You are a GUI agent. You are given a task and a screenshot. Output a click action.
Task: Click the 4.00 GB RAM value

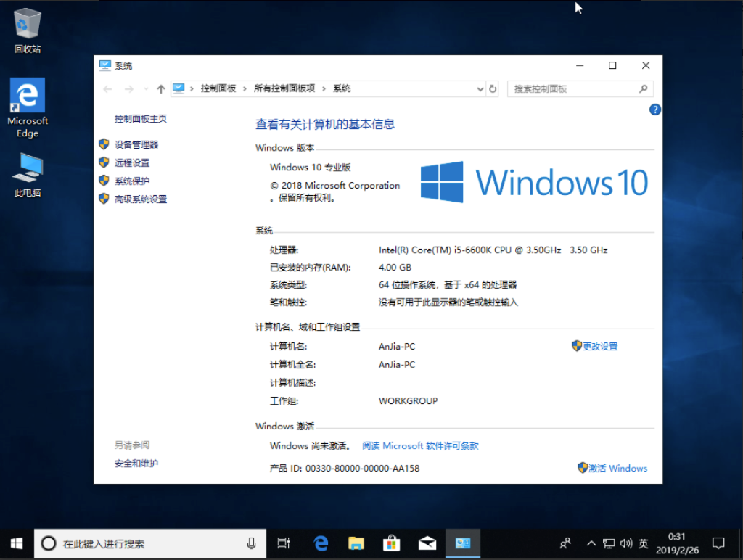pos(395,268)
